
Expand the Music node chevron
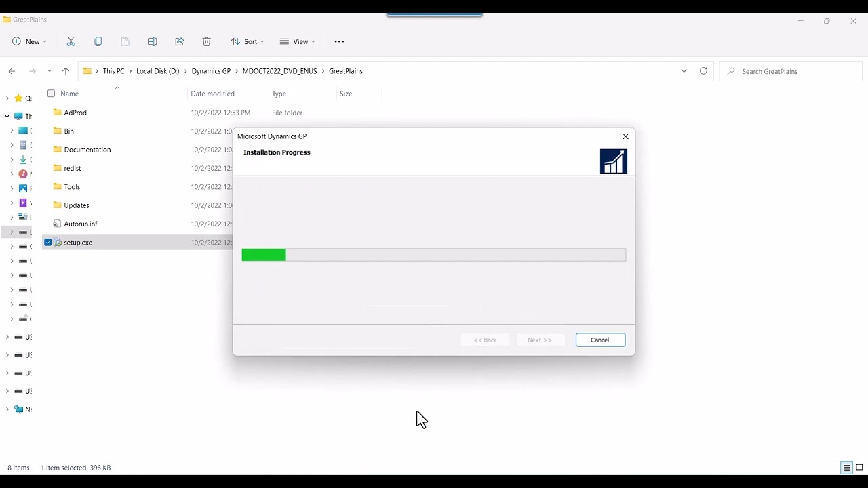click(12, 174)
